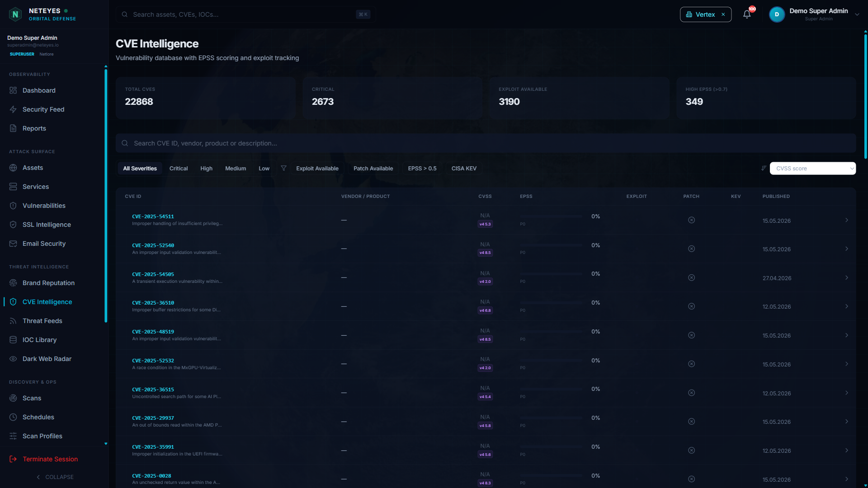
Task: Click Terminate Session
Action: (50, 459)
